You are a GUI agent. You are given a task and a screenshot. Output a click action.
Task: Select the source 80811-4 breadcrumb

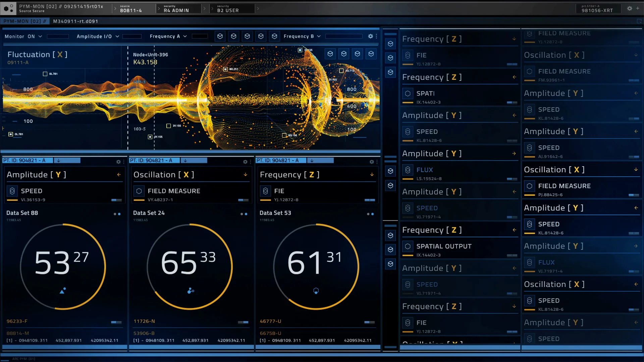(x=131, y=9)
